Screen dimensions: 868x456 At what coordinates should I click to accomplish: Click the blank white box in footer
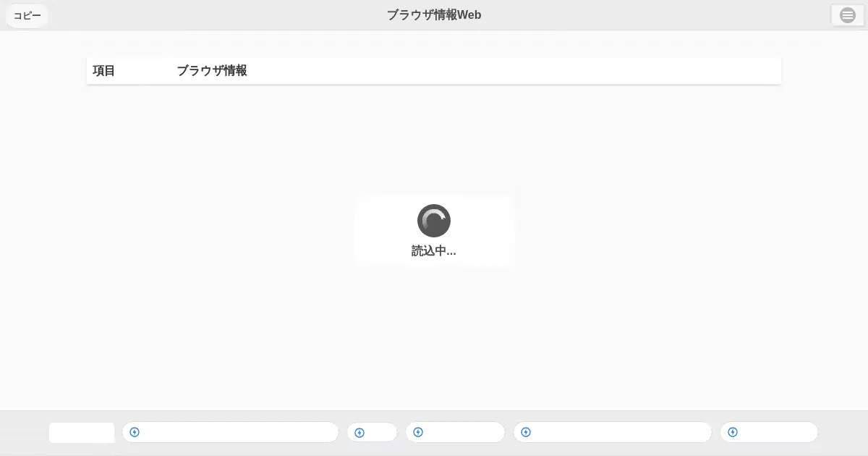pos(82,433)
